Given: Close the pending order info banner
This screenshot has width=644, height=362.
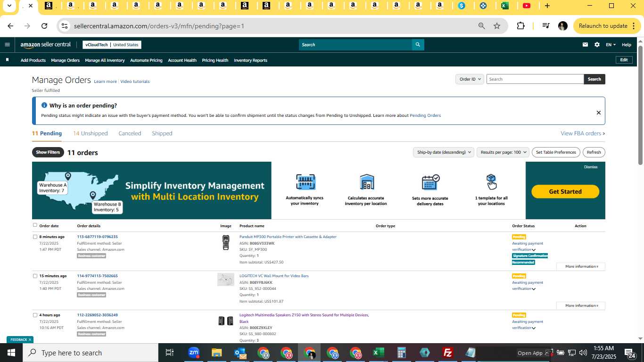Looking at the screenshot, I should pos(598,113).
